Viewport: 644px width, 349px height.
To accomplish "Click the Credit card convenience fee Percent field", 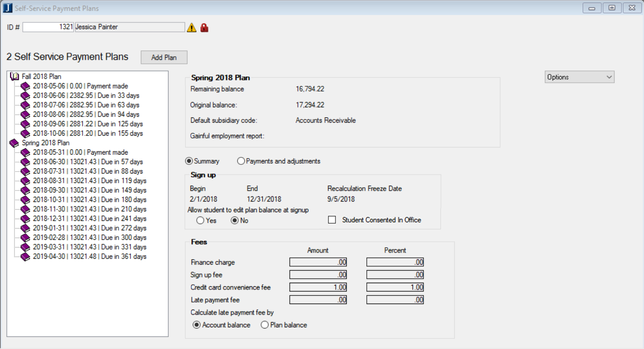I will tap(395, 287).
